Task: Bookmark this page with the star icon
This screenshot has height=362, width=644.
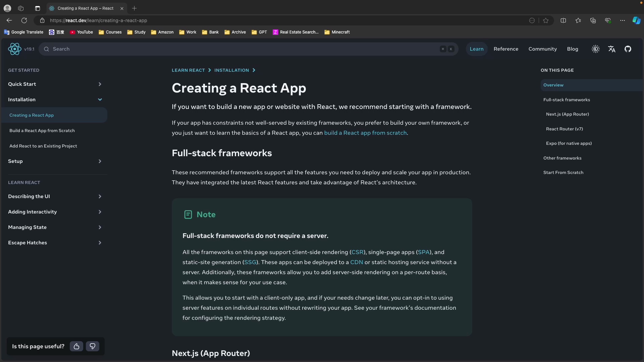Action: coord(546,20)
